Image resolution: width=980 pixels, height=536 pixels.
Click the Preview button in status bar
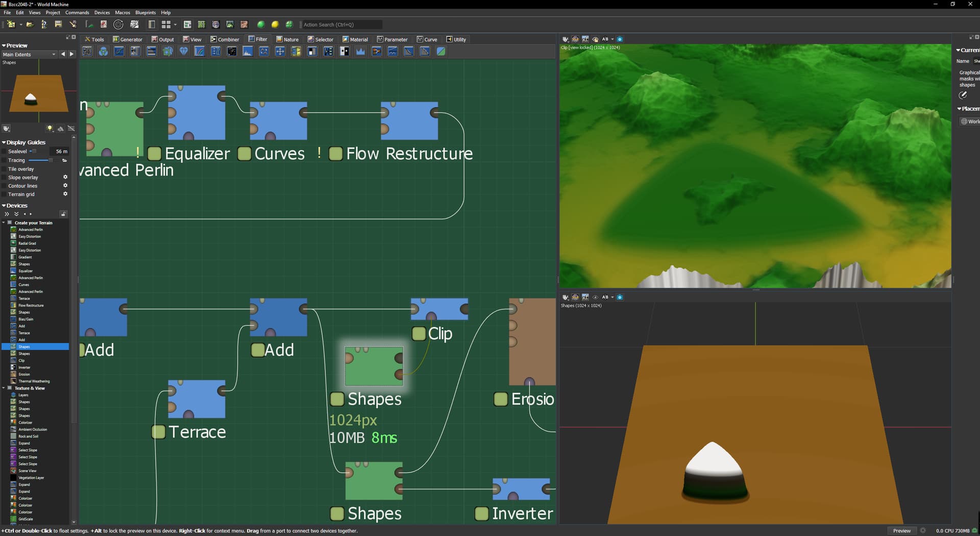click(901, 531)
